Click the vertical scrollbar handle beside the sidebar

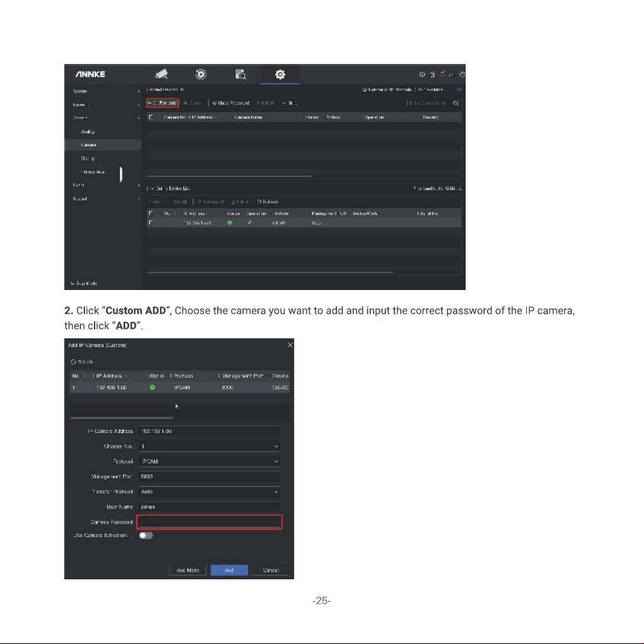tap(120, 174)
